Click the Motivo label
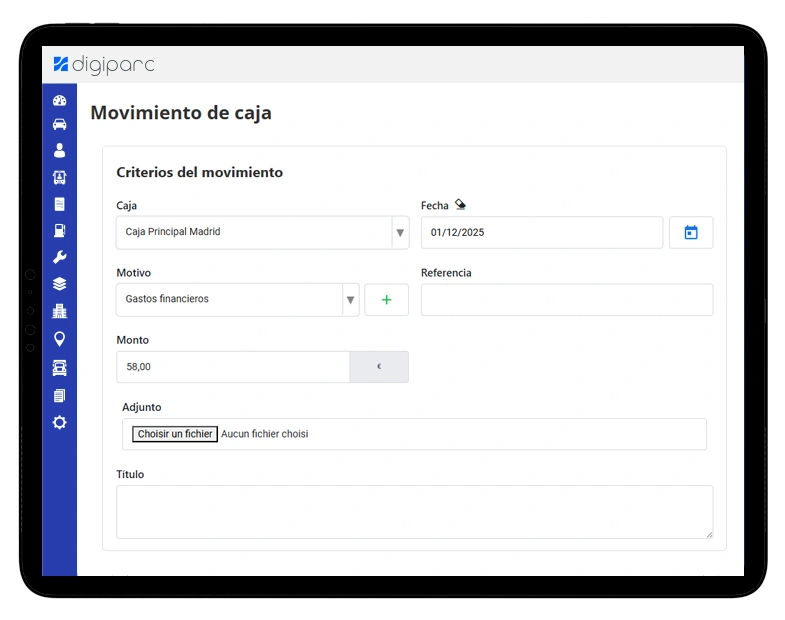This screenshot has height=620, width=785. coord(134,272)
